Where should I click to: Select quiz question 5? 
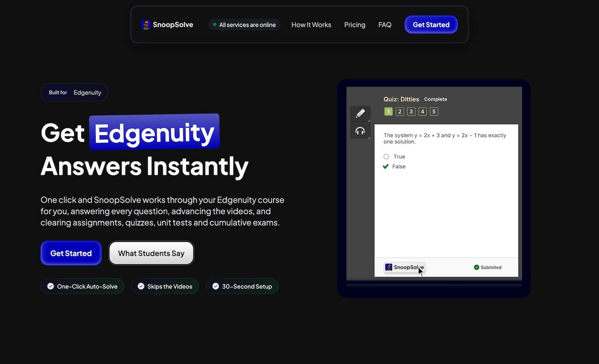434,112
